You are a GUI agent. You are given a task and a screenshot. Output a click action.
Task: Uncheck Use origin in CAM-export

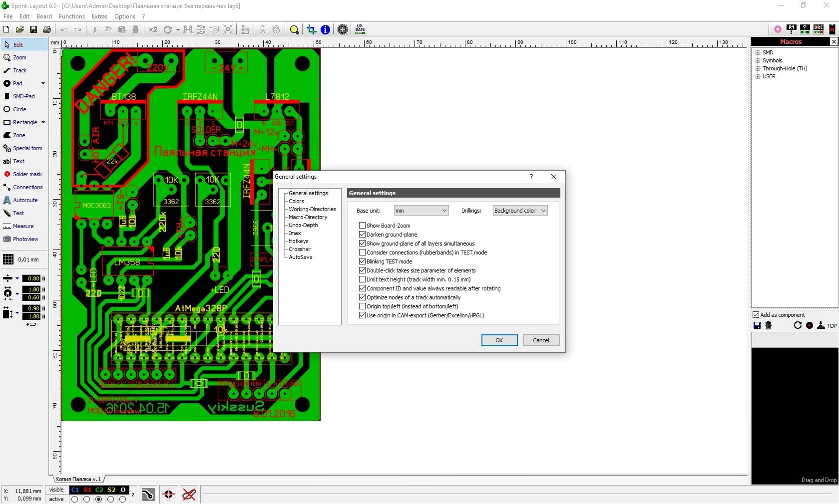tap(363, 315)
